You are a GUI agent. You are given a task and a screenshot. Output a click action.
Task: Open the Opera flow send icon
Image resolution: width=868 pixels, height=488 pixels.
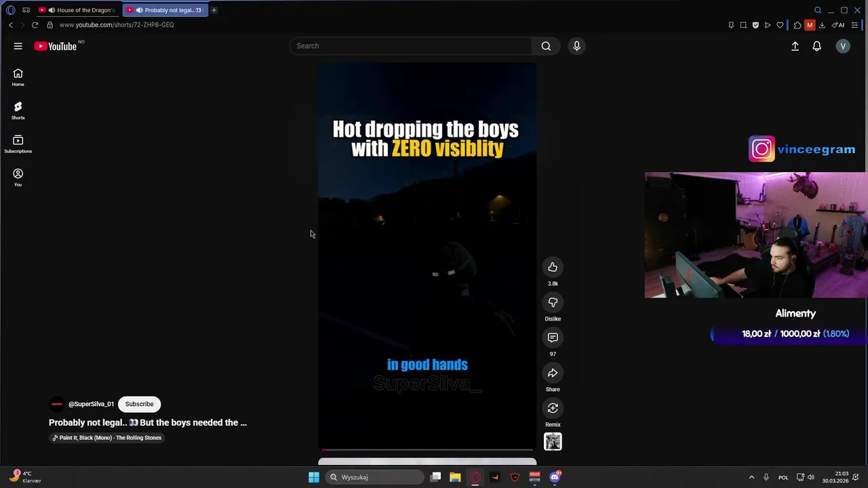click(768, 25)
